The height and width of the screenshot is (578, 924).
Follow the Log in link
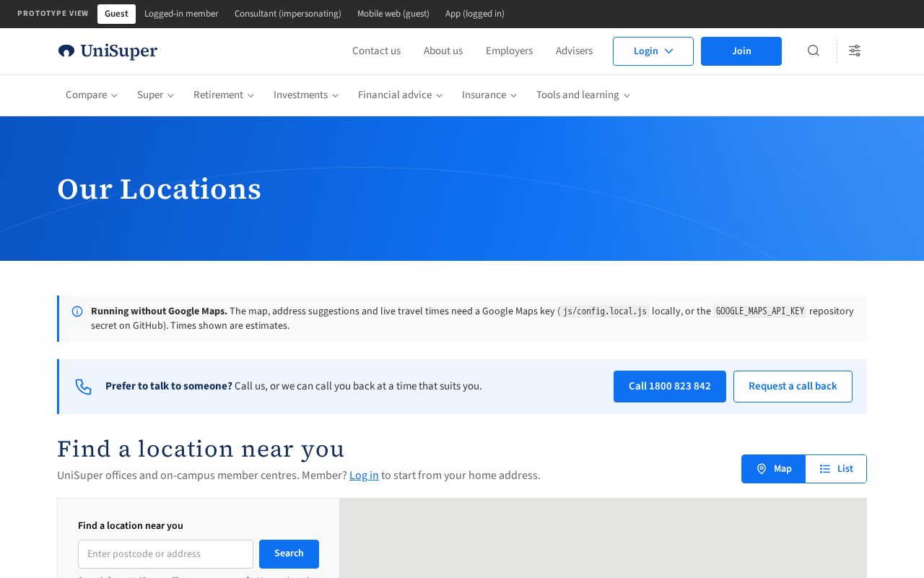(364, 475)
